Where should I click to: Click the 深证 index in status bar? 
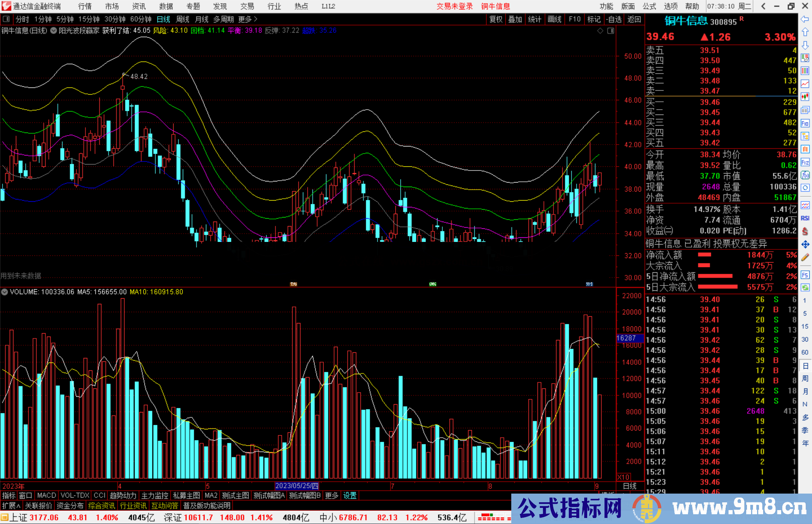point(173,518)
